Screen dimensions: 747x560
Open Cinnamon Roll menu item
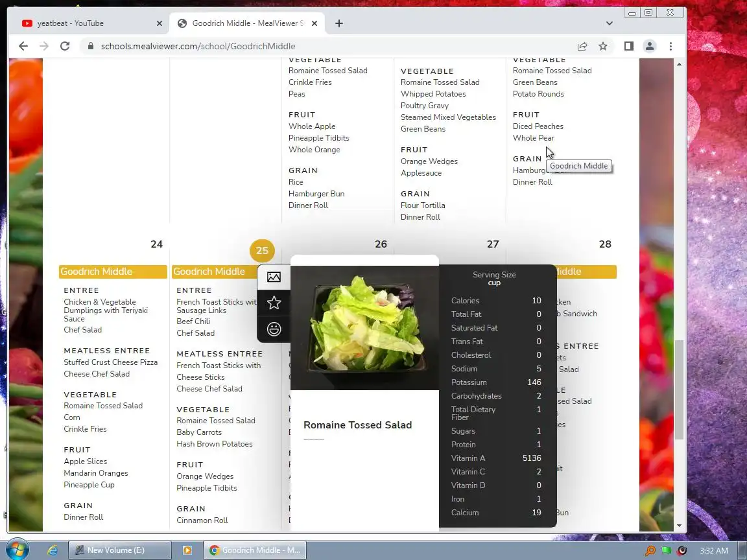point(202,520)
